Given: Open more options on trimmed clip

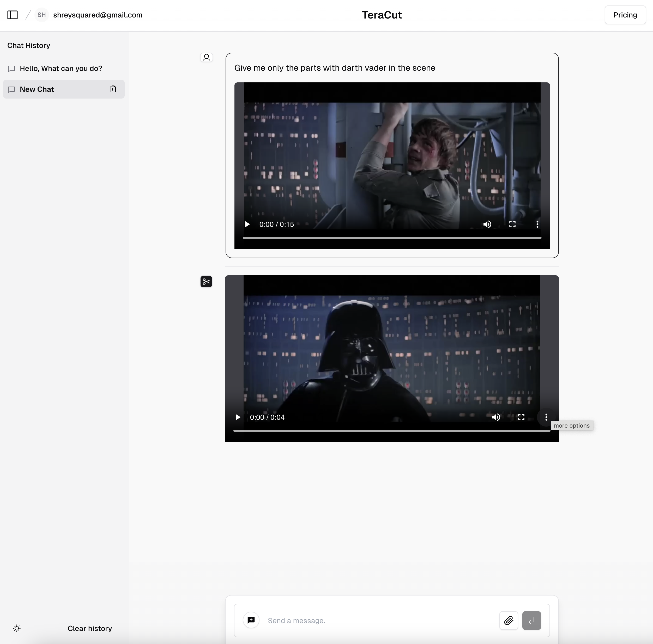Looking at the screenshot, I should (546, 417).
